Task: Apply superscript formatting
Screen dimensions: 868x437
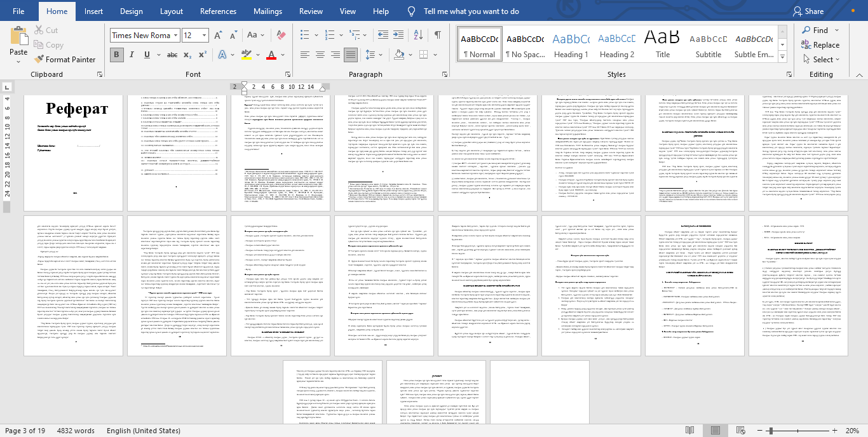Action: pos(202,55)
